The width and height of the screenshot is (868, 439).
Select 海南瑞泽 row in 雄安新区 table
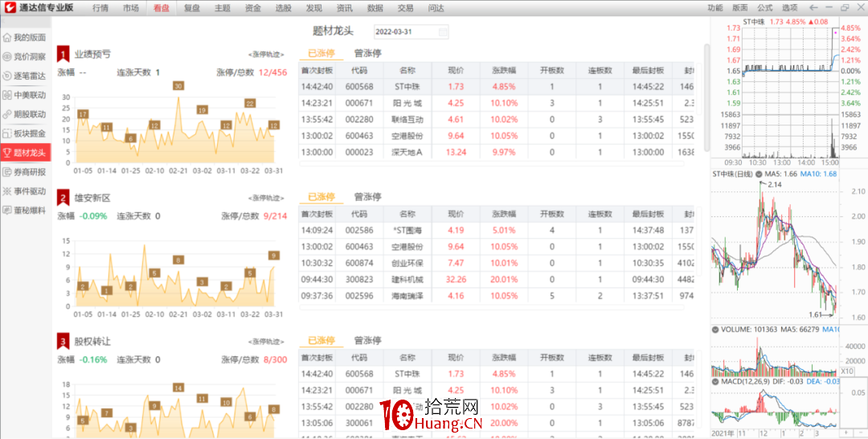(x=496, y=296)
